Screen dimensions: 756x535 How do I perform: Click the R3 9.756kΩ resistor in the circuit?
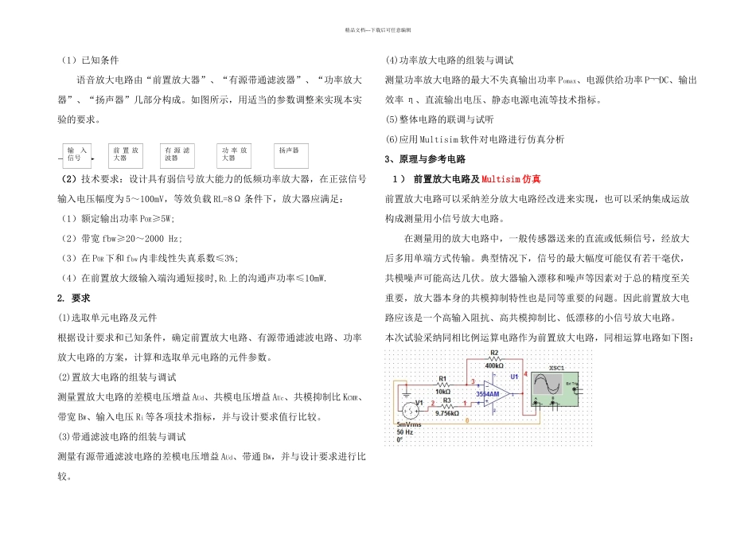(x=447, y=407)
